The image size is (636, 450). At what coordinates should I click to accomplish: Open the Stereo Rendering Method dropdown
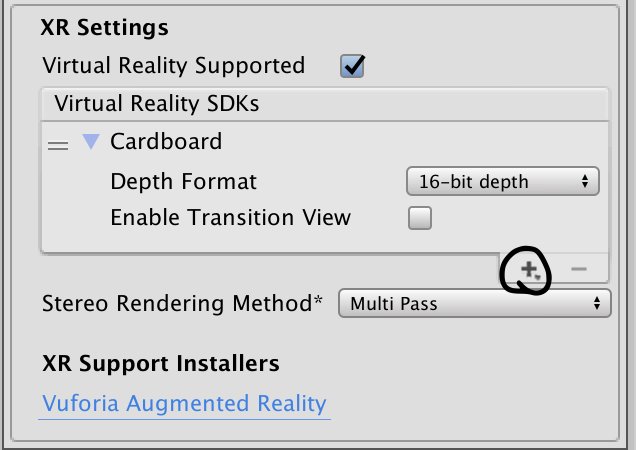(x=474, y=303)
